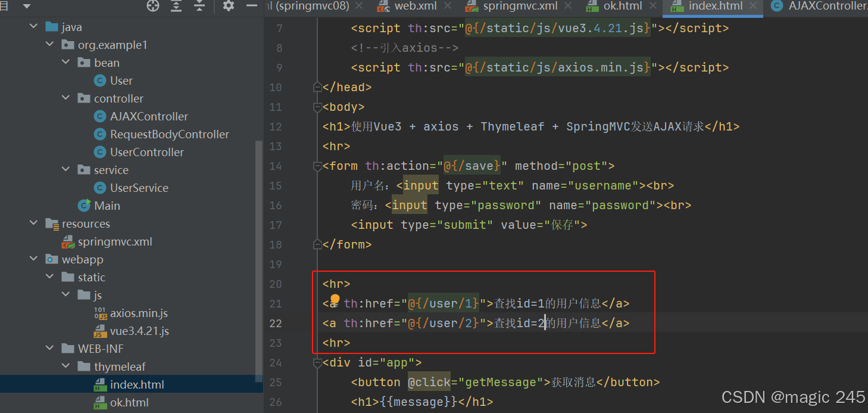This screenshot has width=868, height=413.
Task: Collapse the java folder
Action: click(33, 27)
